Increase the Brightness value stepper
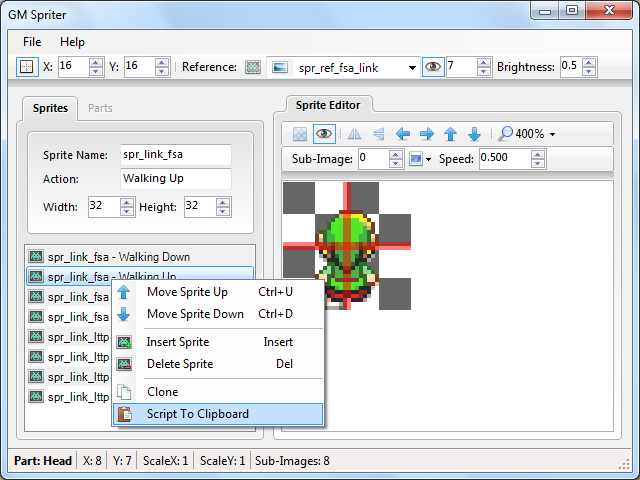 click(x=589, y=62)
